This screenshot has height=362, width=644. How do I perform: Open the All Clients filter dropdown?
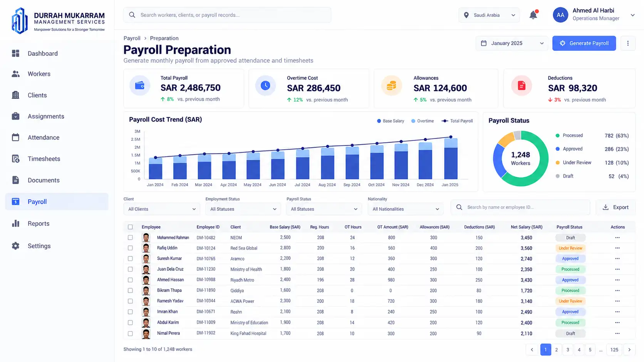coord(162,209)
